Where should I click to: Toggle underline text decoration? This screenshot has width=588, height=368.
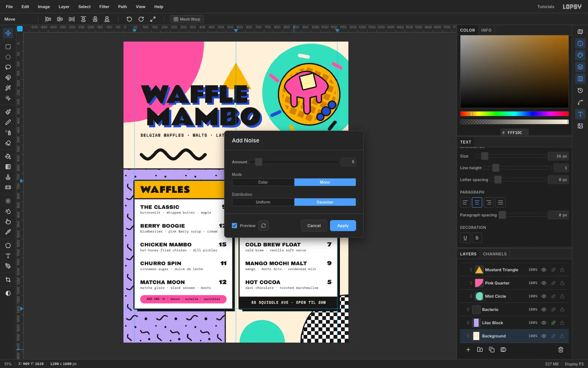coord(465,238)
